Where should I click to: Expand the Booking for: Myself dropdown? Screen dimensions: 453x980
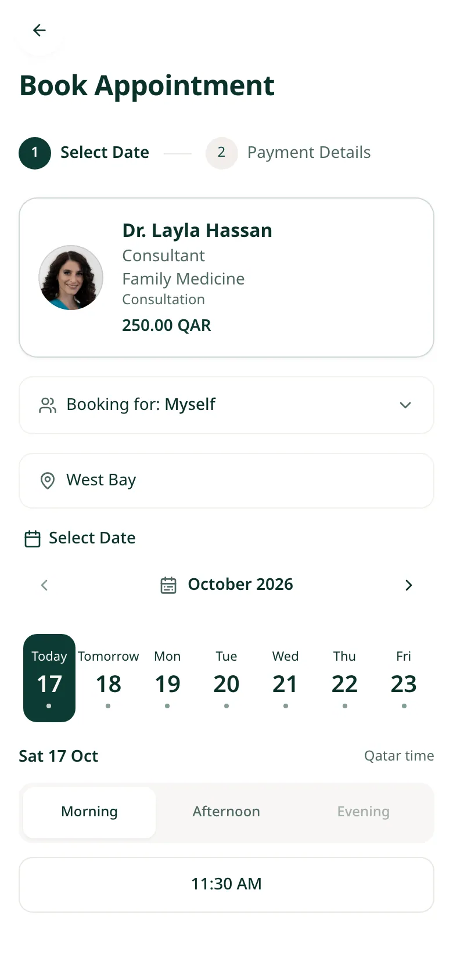pos(227,405)
